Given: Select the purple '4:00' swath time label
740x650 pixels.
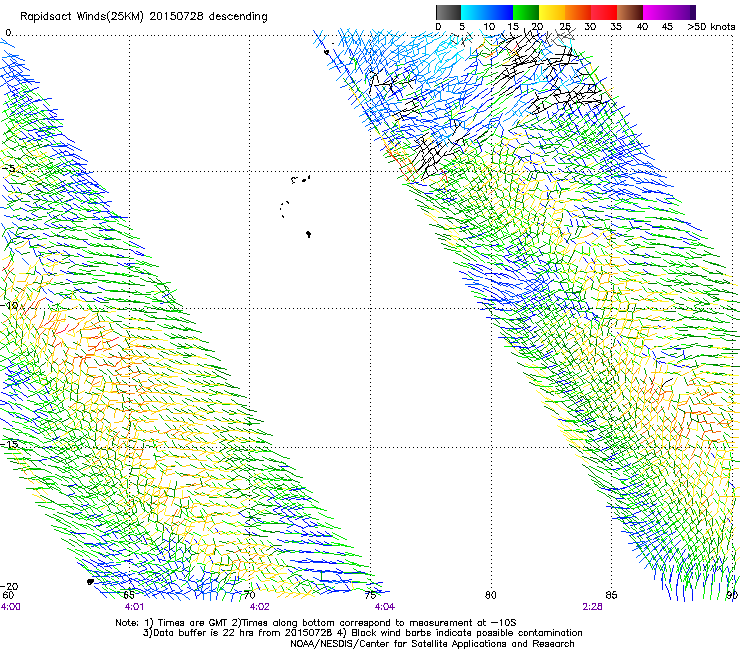Looking at the screenshot, I should pyautogui.click(x=10, y=607).
